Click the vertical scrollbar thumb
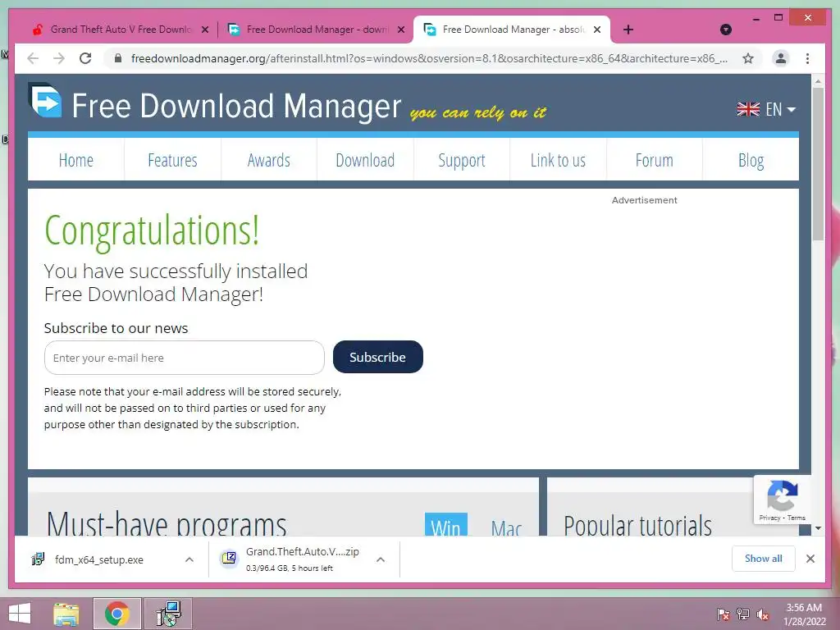This screenshot has height=630, width=840. (x=818, y=163)
